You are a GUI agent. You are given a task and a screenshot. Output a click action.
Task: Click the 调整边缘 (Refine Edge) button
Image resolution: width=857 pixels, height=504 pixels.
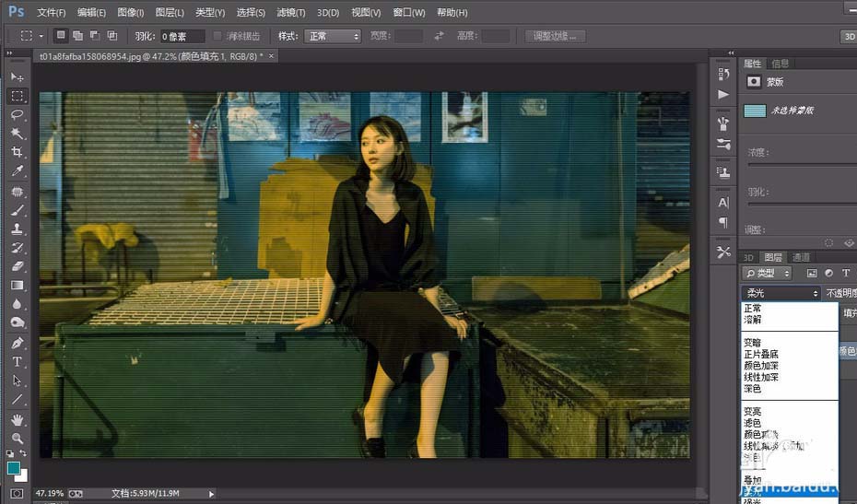point(556,36)
